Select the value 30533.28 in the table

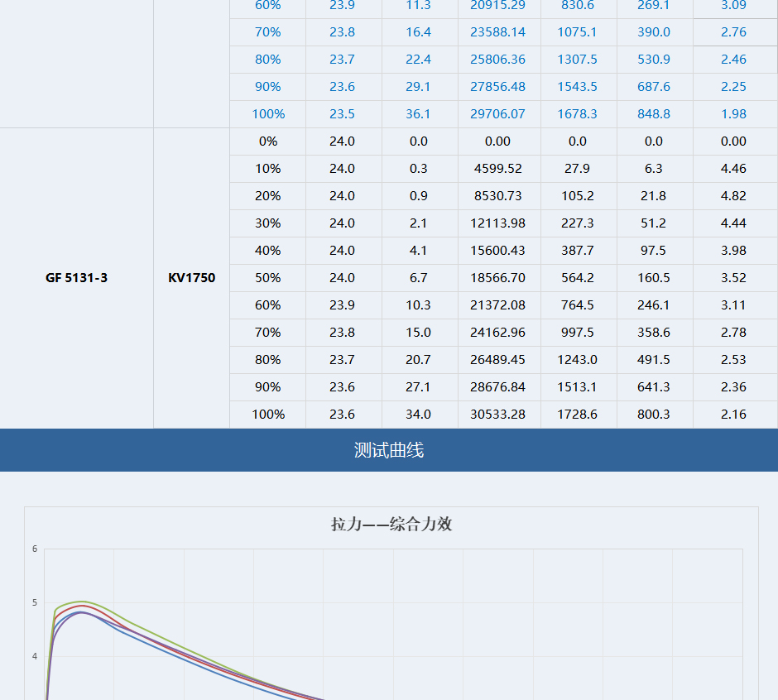(x=497, y=415)
